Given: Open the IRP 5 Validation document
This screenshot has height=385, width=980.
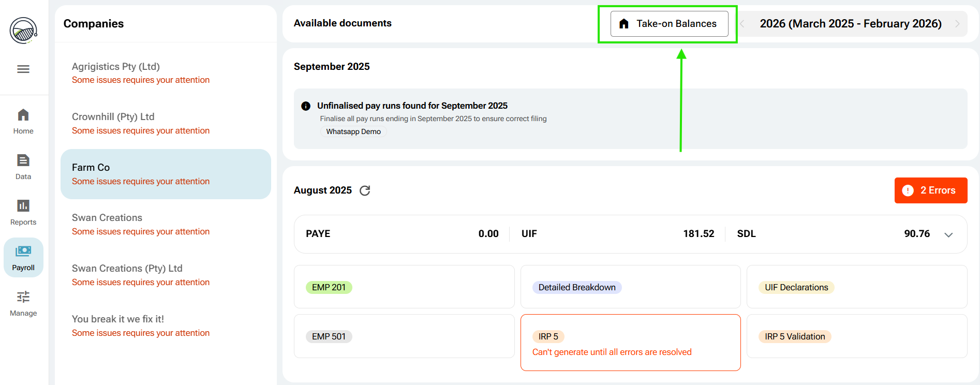Looking at the screenshot, I should [795, 336].
